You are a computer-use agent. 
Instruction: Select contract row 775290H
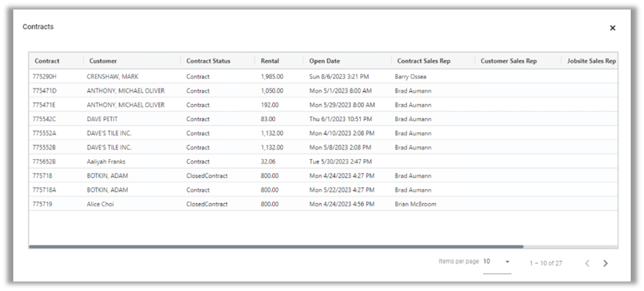click(44, 77)
